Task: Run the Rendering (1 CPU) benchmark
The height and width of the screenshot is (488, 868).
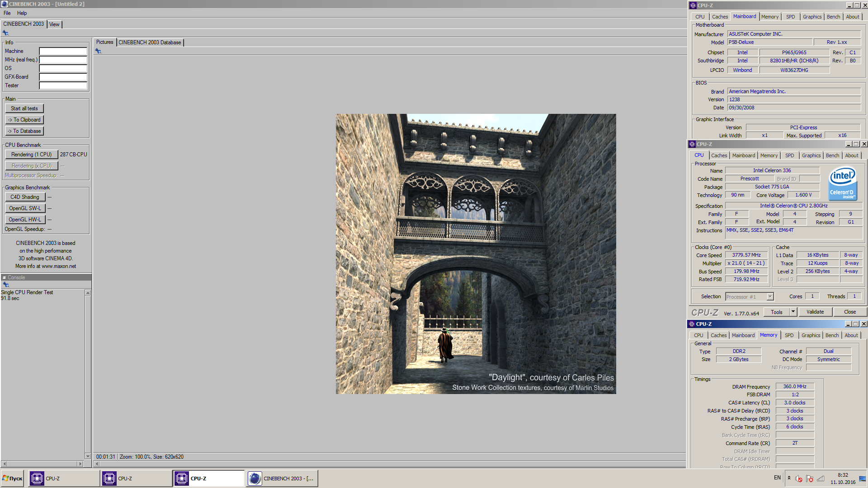Action: 32,155
